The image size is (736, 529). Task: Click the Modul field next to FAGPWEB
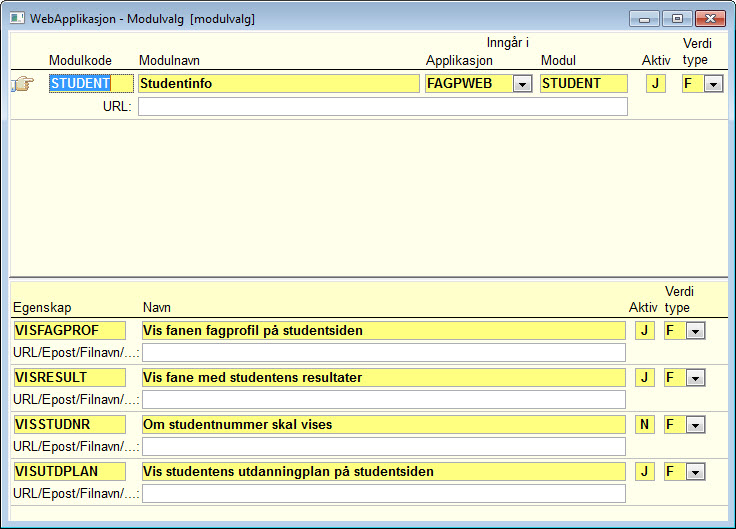point(583,84)
